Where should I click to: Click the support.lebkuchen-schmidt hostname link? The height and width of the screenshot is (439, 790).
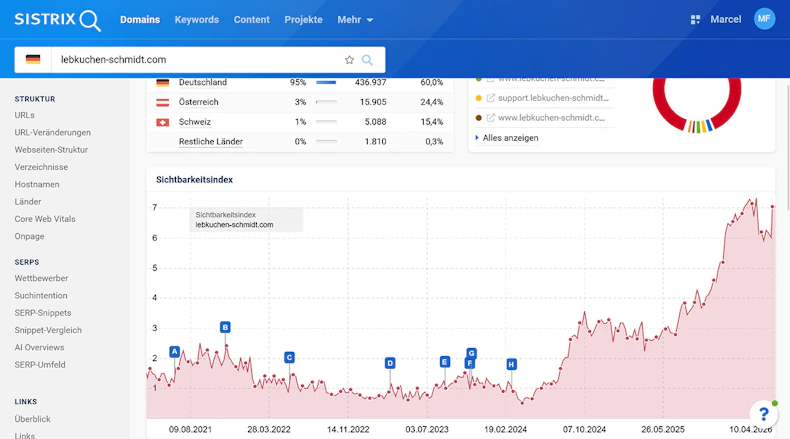553,98
